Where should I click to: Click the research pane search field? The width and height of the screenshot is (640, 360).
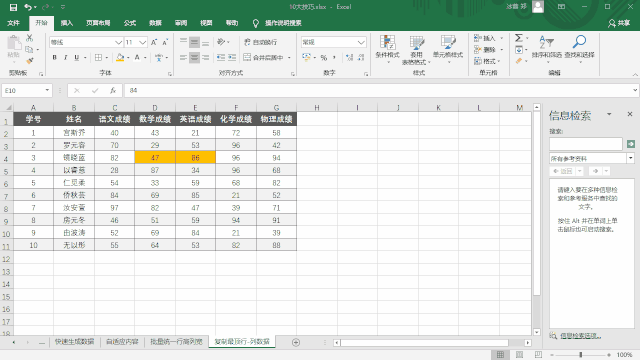click(585, 144)
